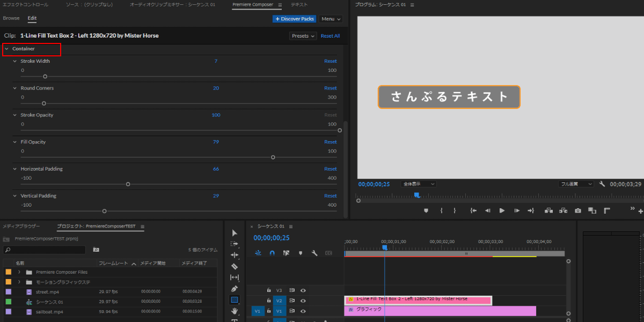Switch to the Edit tab
This screenshot has height=322, width=644.
[x=32, y=18]
